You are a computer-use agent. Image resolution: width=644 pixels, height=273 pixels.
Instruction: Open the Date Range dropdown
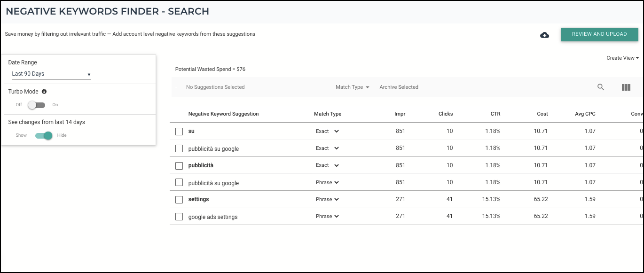pos(51,74)
